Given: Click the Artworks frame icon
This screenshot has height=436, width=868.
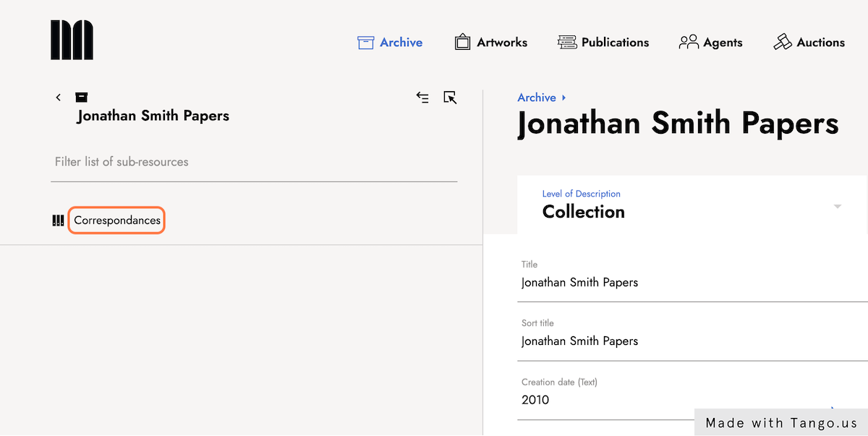Looking at the screenshot, I should (x=462, y=43).
